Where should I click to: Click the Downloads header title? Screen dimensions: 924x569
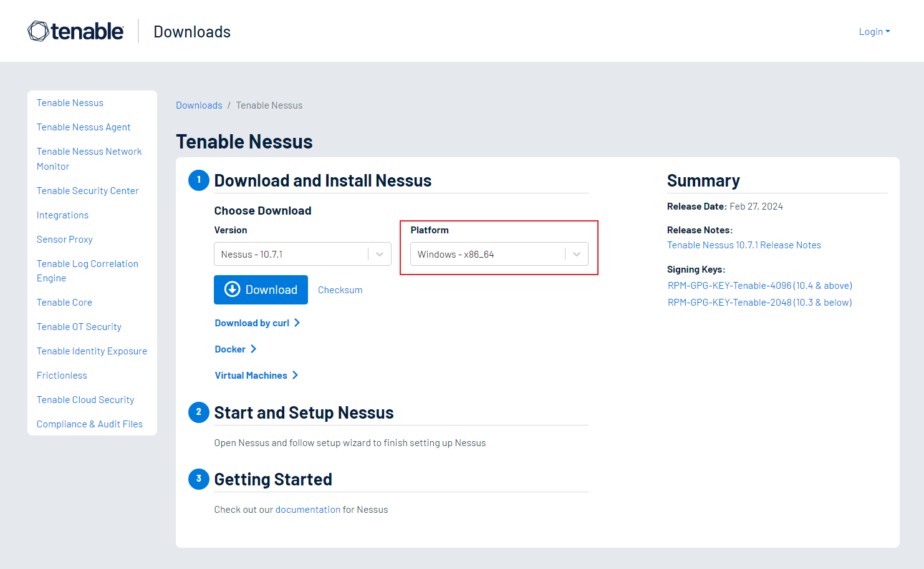click(192, 32)
